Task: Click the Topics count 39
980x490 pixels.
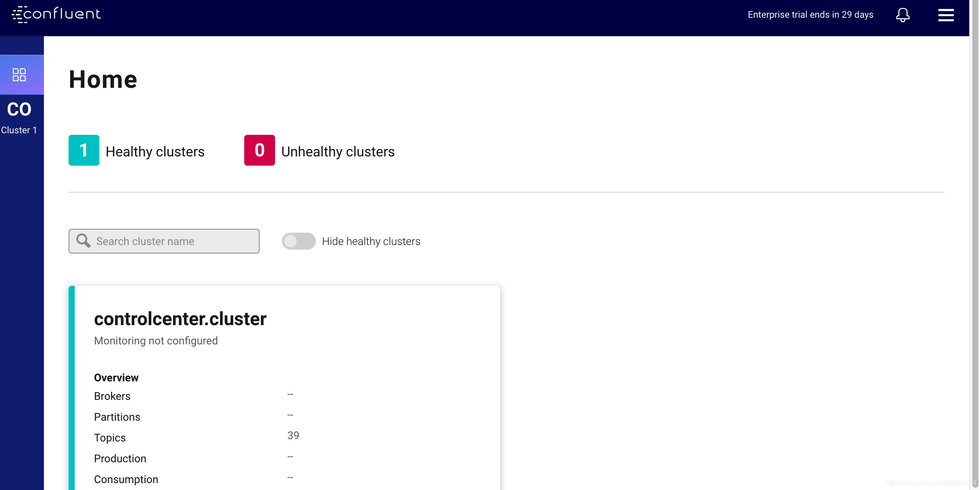Action: tap(293, 435)
